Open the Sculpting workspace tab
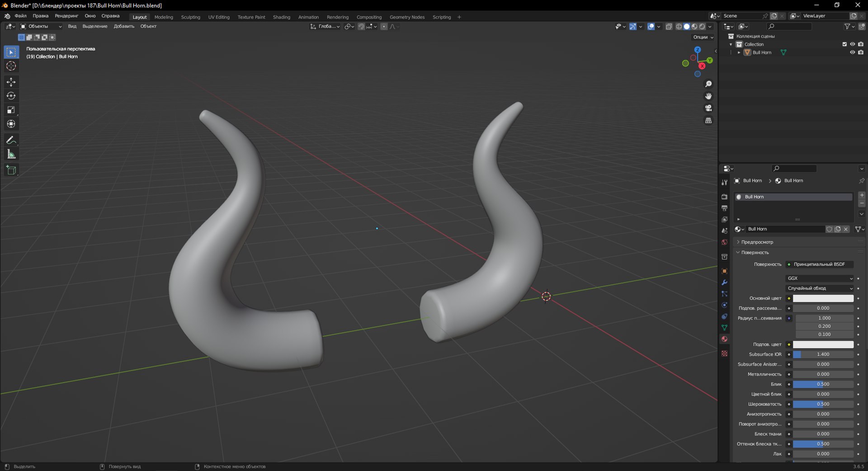 [190, 17]
